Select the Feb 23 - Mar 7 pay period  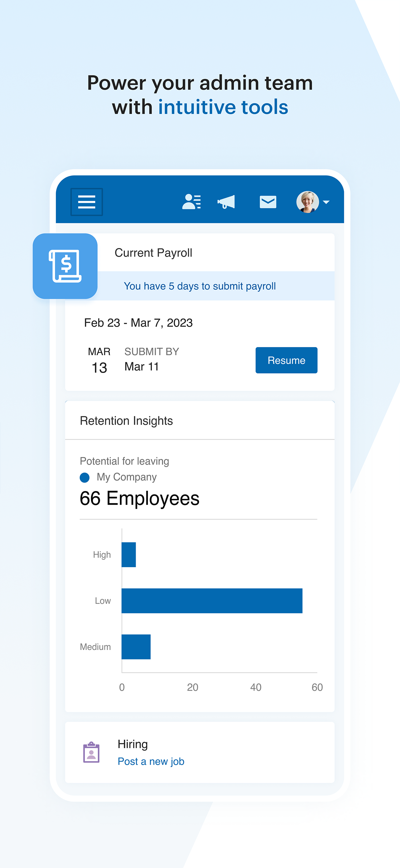[x=138, y=323]
